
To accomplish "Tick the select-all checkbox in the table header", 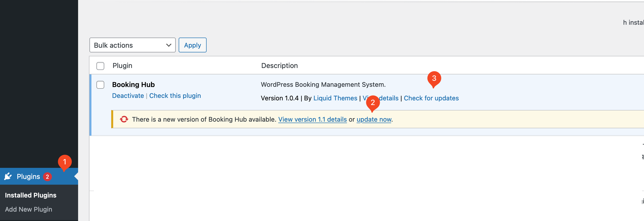I will 100,66.
